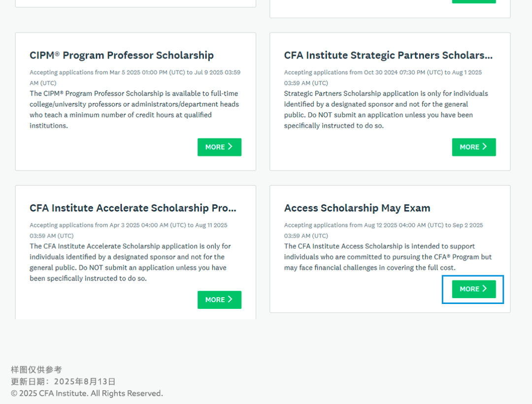
Task: Click MORE on the Strategic Partners Scholarship card
Action: (x=474, y=147)
